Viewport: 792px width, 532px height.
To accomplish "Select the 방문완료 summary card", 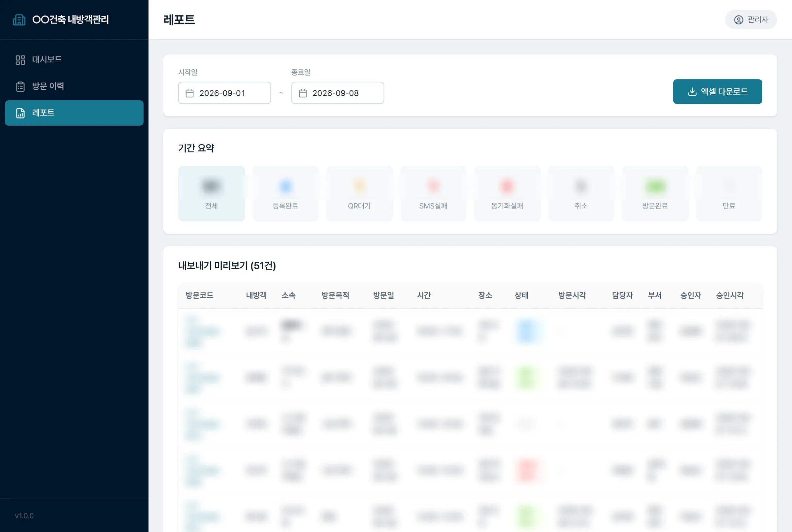I will (x=655, y=193).
